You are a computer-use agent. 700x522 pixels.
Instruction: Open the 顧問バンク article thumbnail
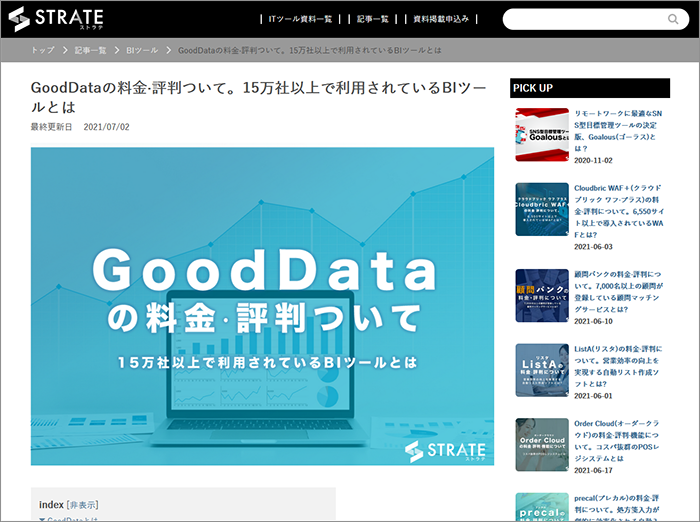tap(542, 295)
